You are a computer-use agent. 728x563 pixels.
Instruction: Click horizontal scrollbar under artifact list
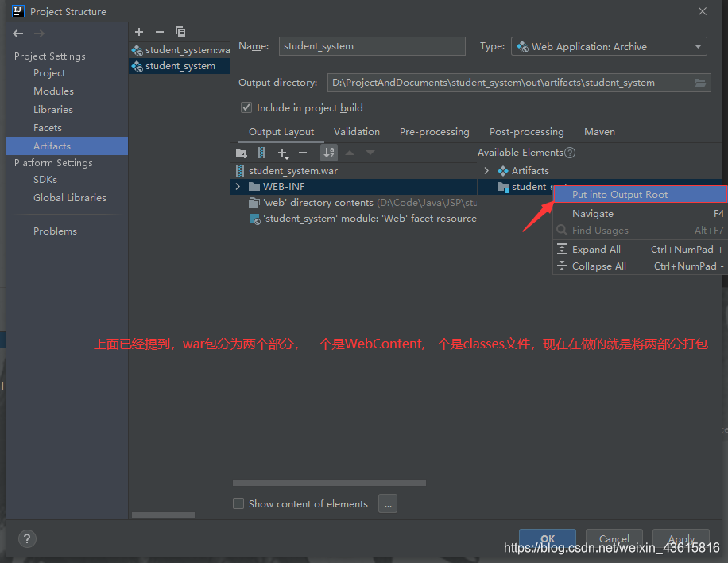click(163, 515)
